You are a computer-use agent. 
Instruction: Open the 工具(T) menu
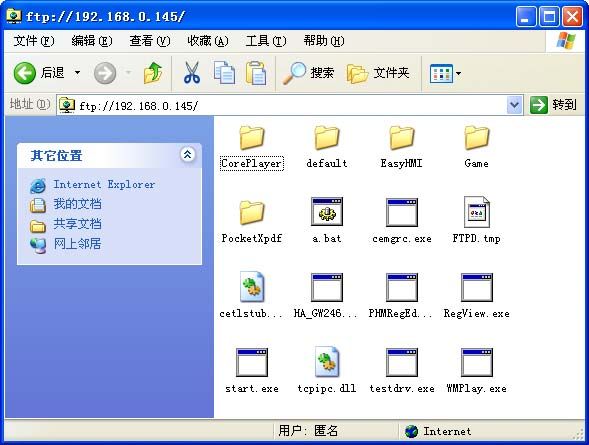[266, 41]
